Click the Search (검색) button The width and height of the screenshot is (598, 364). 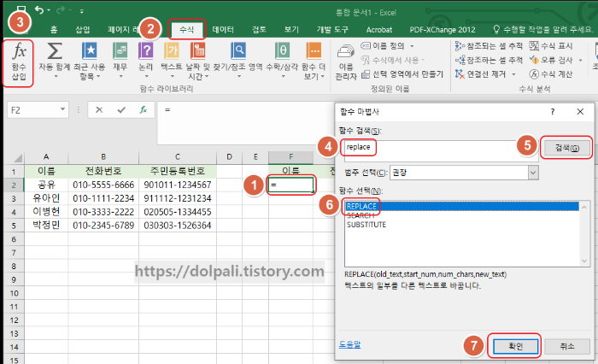click(567, 148)
